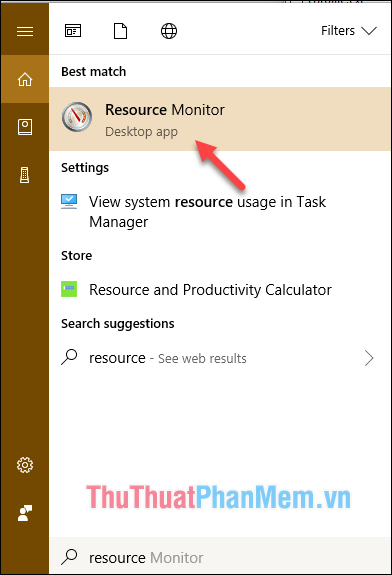392x575 pixels.
Task: Click the Store section heading
Action: click(76, 256)
